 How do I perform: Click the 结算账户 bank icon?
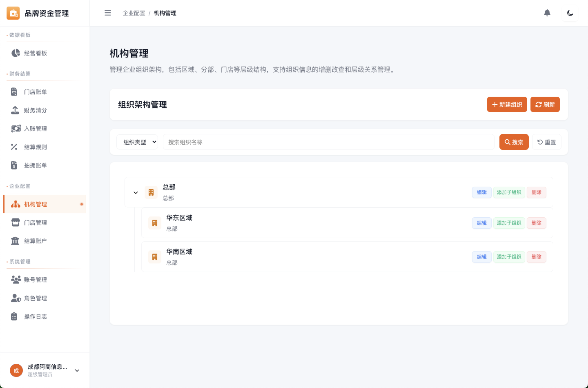(15, 241)
